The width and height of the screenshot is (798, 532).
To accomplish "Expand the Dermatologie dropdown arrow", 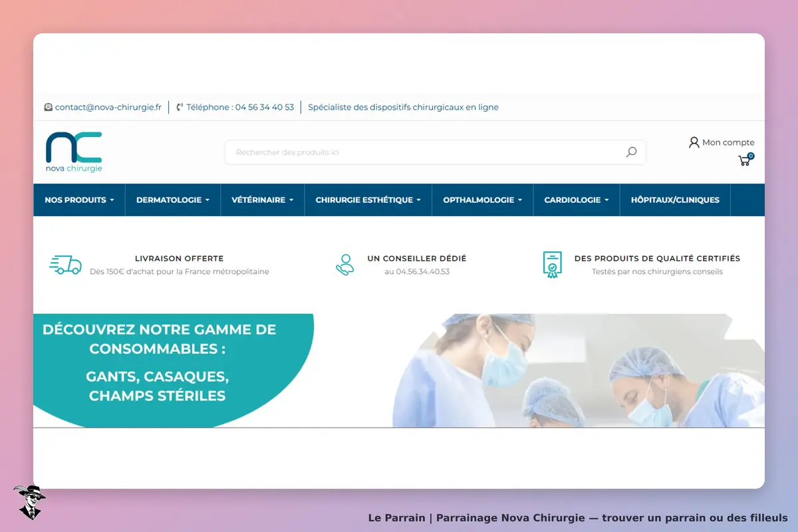I will (x=207, y=200).
